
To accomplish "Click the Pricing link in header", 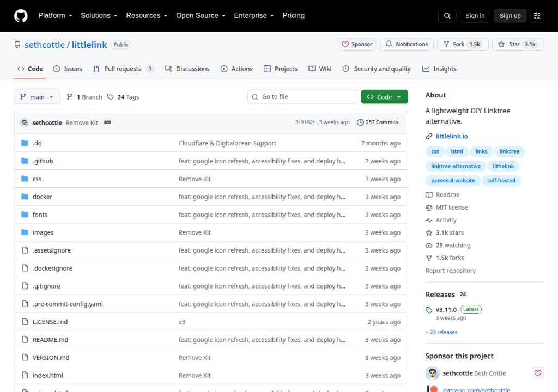I will pos(294,16).
